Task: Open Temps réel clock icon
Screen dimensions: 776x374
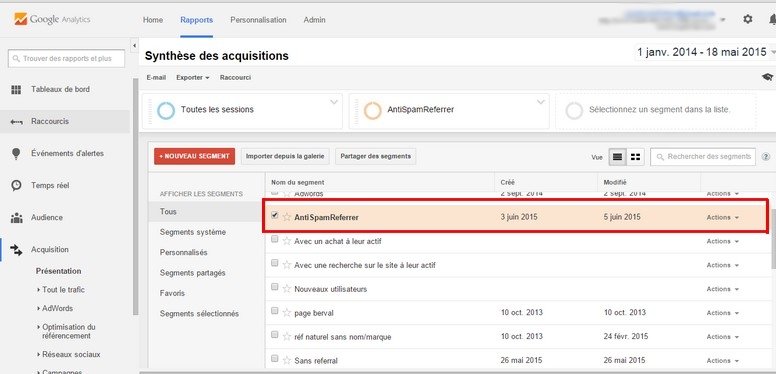Action: 16,185
